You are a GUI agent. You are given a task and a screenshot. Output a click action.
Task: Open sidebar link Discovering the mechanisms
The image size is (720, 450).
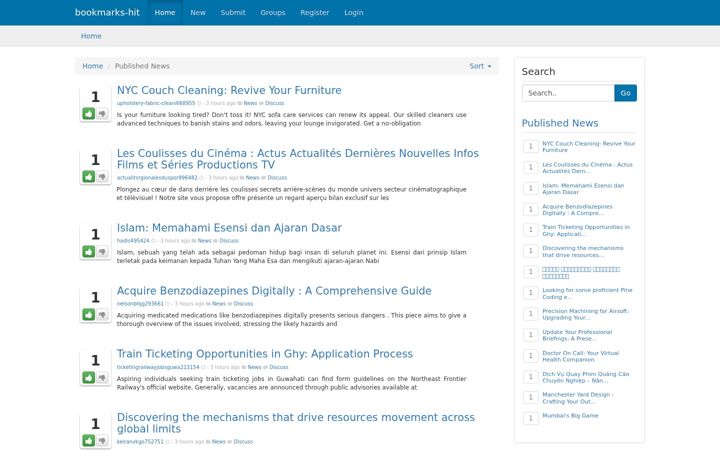583,252
